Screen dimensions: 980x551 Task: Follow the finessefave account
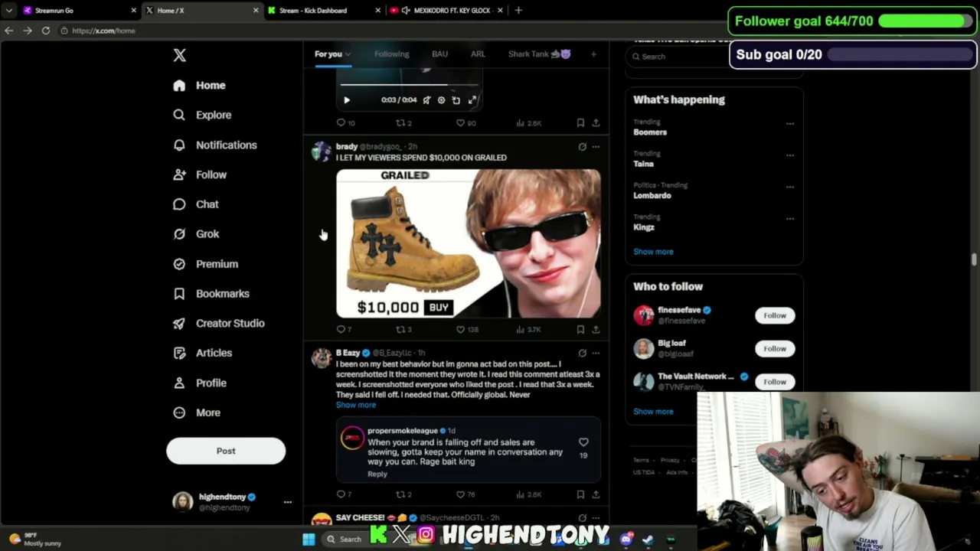(775, 315)
